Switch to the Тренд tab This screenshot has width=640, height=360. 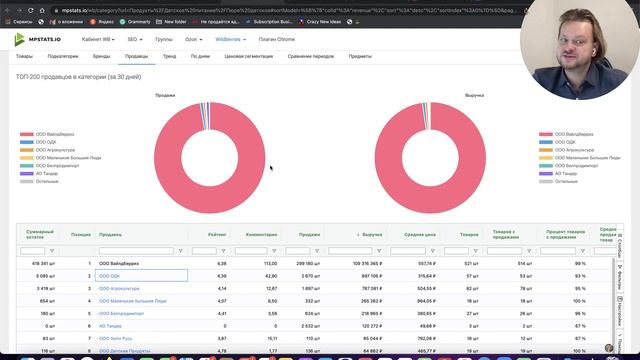169,56
